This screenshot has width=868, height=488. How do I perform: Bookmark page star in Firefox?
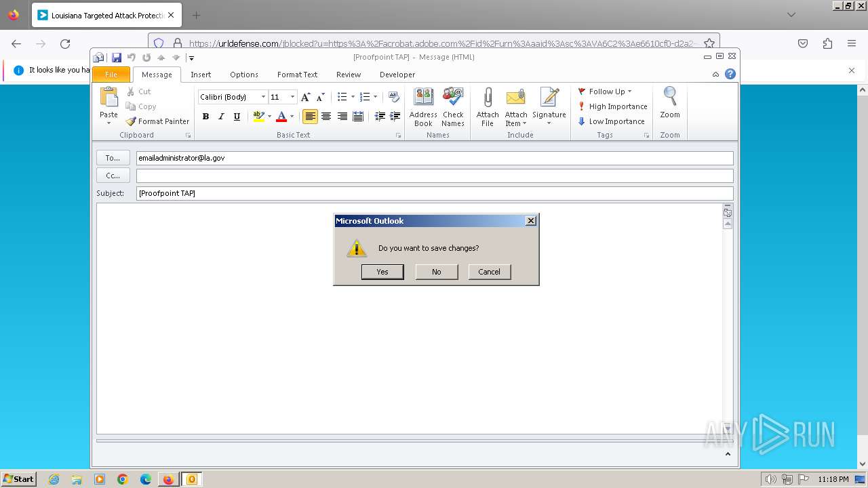[709, 43]
